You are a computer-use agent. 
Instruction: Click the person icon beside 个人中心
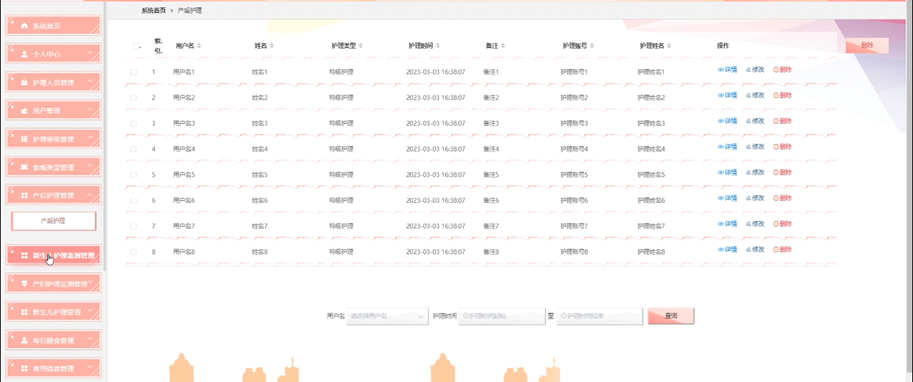24,54
